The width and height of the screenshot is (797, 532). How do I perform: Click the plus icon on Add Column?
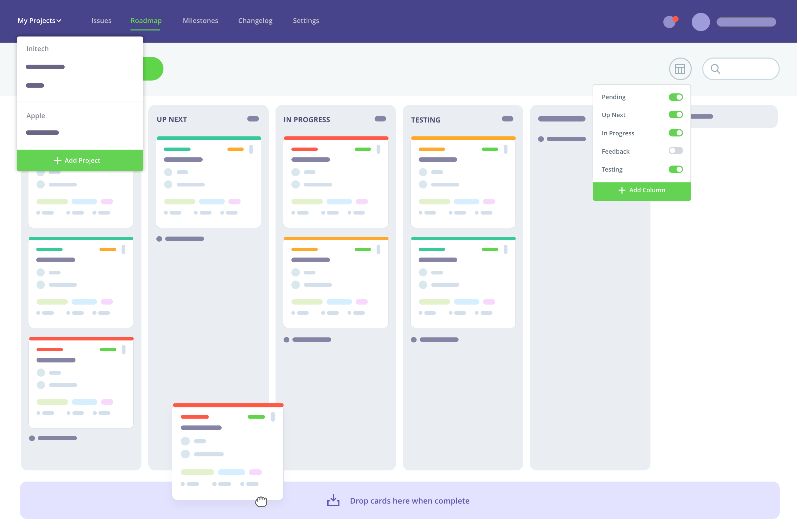(x=622, y=190)
